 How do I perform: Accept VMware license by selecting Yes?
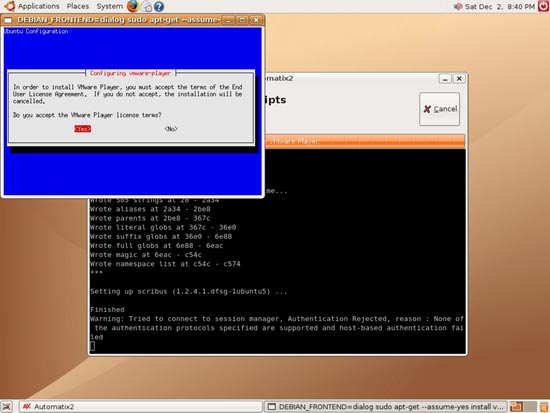click(x=82, y=129)
